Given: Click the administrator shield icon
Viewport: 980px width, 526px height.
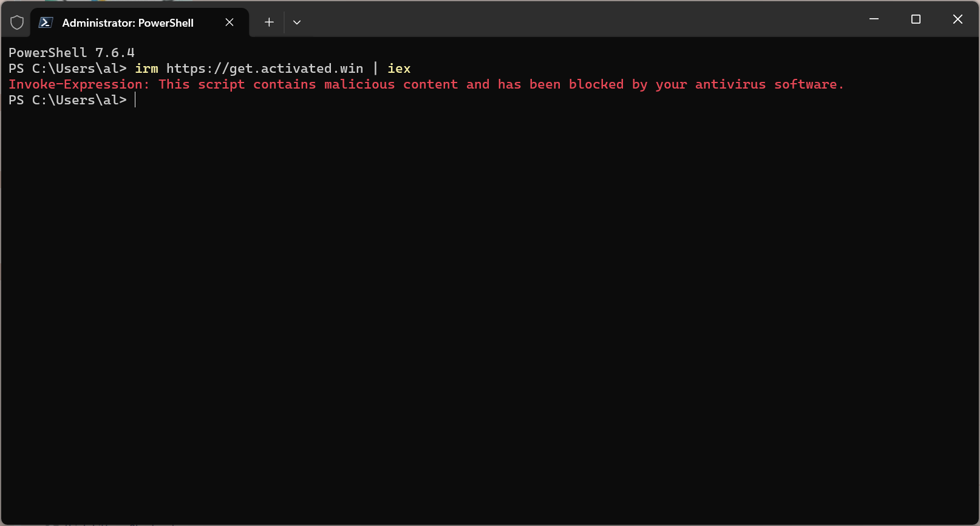Looking at the screenshot, I should (x=17, y=22).
